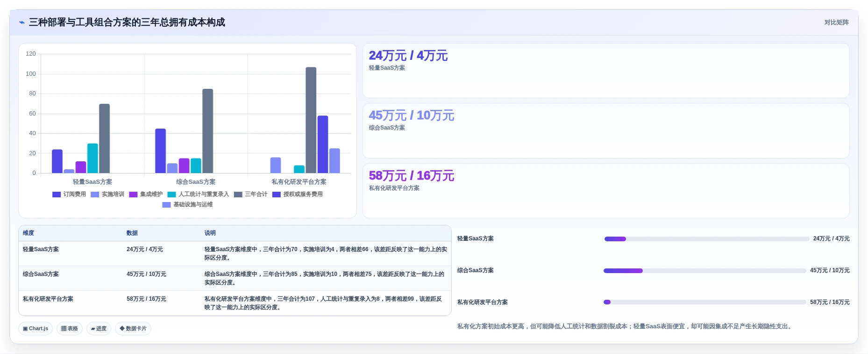Click the cyan 人工统计 bar for 轻量SaaS方案
Image resolution: width=868 pixels, height=354 pixels.
(x=92, y=158)
